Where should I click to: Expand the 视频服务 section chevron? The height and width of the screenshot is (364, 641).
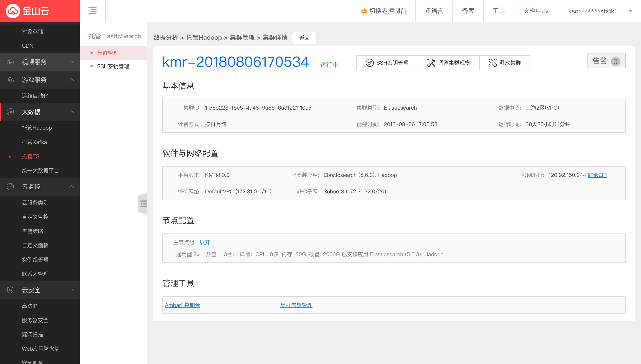pos(72,62)
